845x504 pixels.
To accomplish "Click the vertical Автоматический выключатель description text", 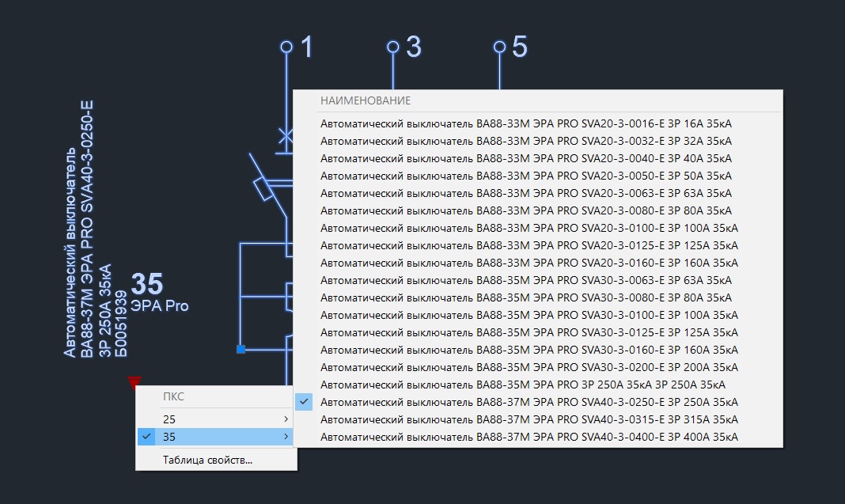I will [x=70, y=252].
